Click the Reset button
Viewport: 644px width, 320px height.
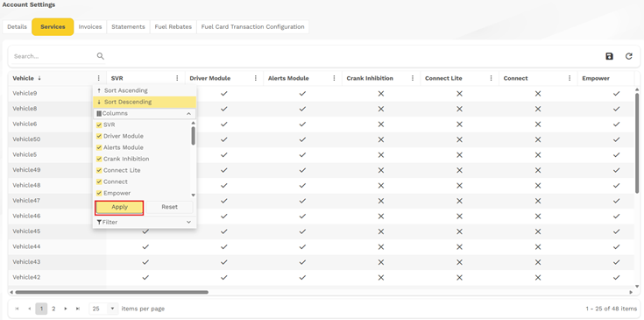click(170, 208)
